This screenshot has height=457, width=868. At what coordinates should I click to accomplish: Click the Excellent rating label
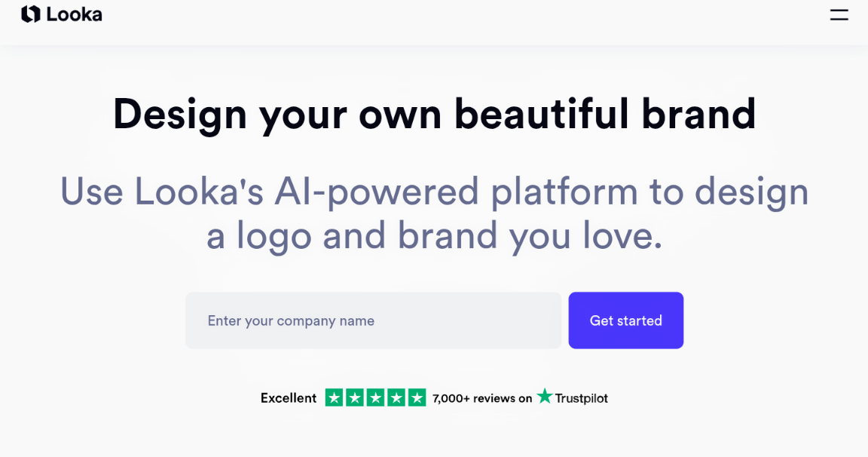(288, 398)
